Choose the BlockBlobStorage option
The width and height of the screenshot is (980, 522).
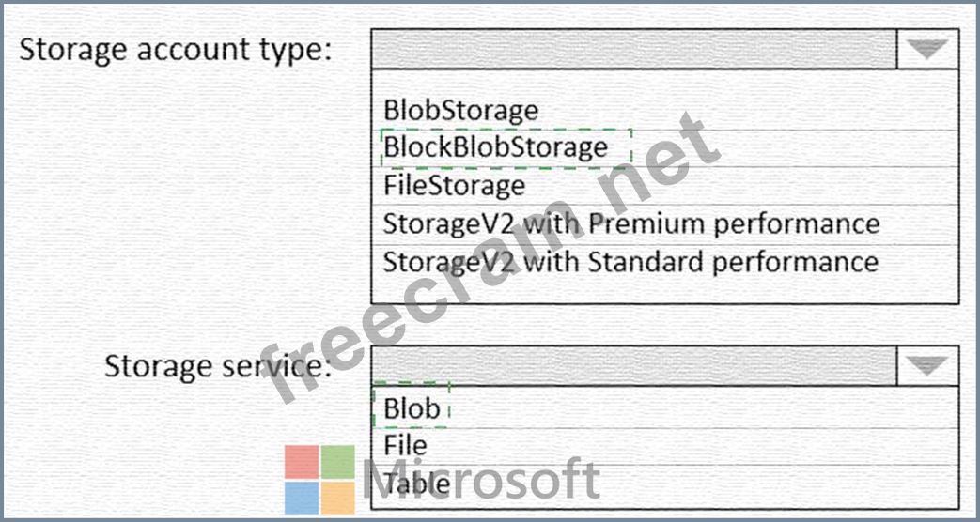[x=495, y=147]
